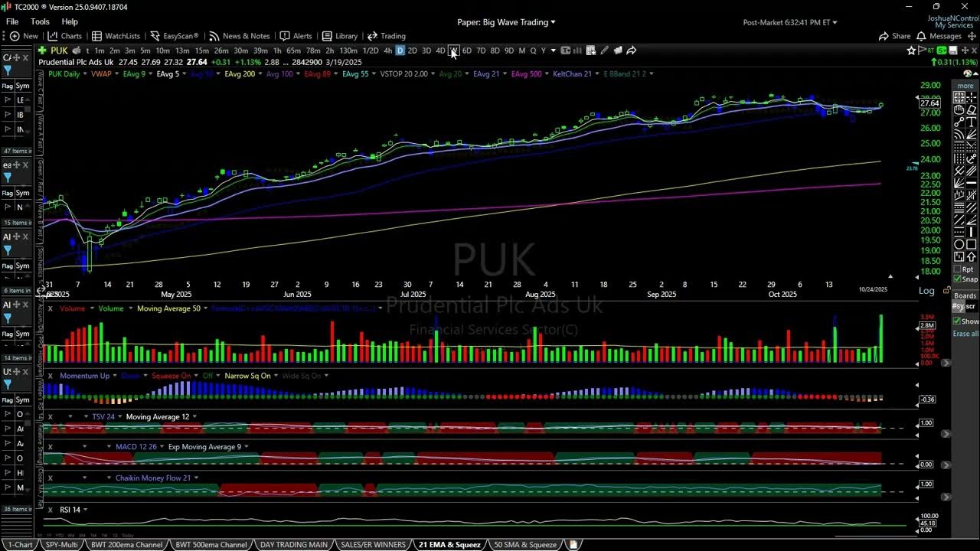Open Alerts from toolbar
Screen dimensions: 980x551
coord(296,36)
